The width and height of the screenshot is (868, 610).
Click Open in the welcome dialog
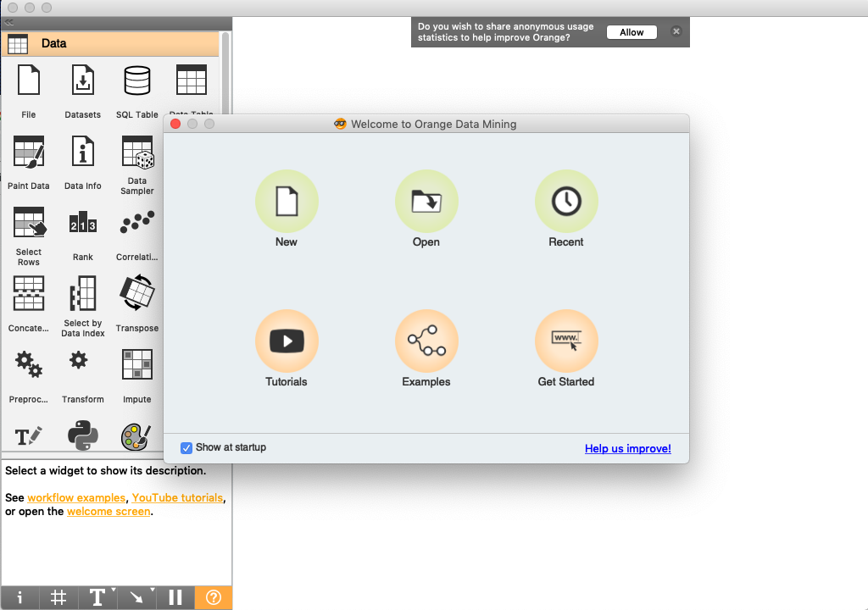pyautogui.click(x=426, y=201)
